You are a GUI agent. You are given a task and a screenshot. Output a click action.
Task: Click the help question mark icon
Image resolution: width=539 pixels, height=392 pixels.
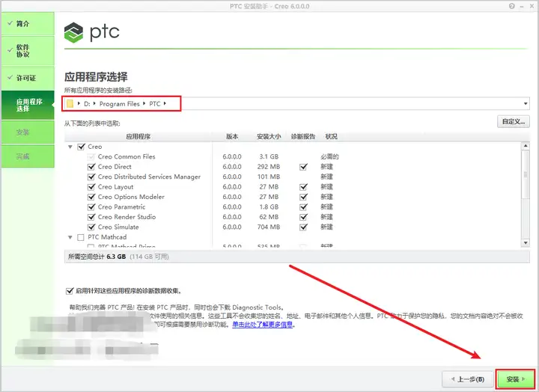pyautogui.click(x=512, y=6)
